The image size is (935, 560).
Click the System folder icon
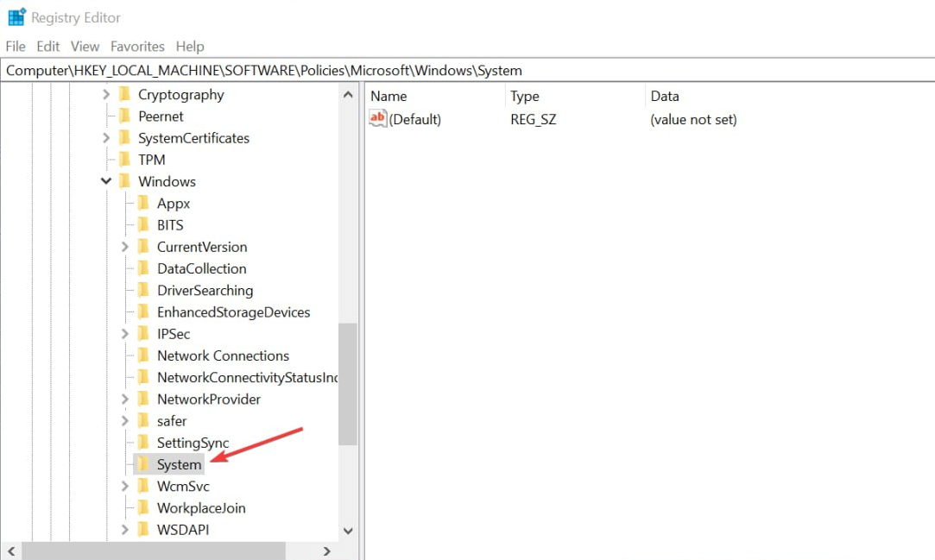pyautogui.click(x=143, y=464)
